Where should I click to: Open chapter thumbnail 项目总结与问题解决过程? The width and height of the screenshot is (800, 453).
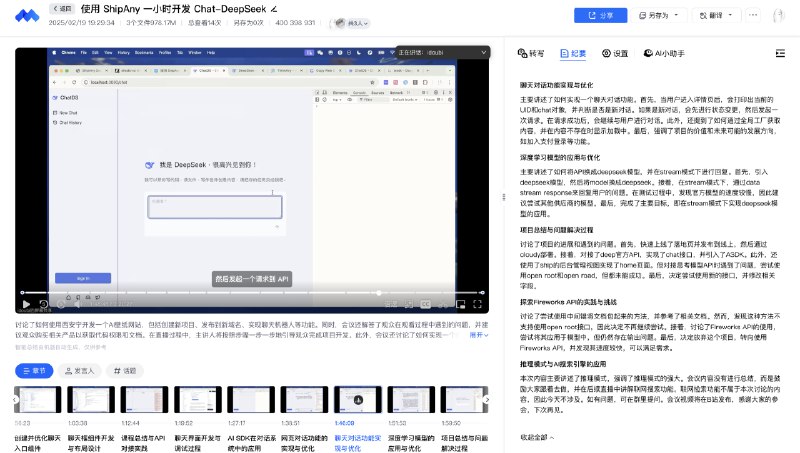click(464, 399)
